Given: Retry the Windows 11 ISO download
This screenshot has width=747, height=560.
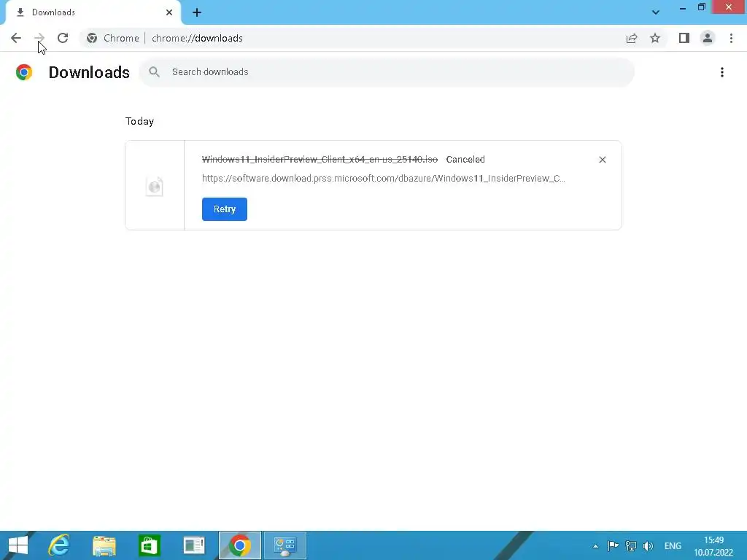Looking at the screenshot, I should (x=225, y=209).
